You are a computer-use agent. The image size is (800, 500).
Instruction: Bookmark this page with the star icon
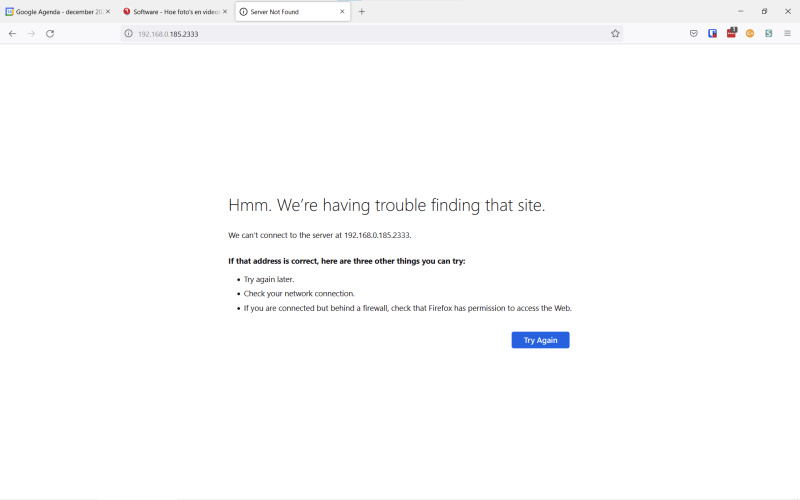(615, 33)
